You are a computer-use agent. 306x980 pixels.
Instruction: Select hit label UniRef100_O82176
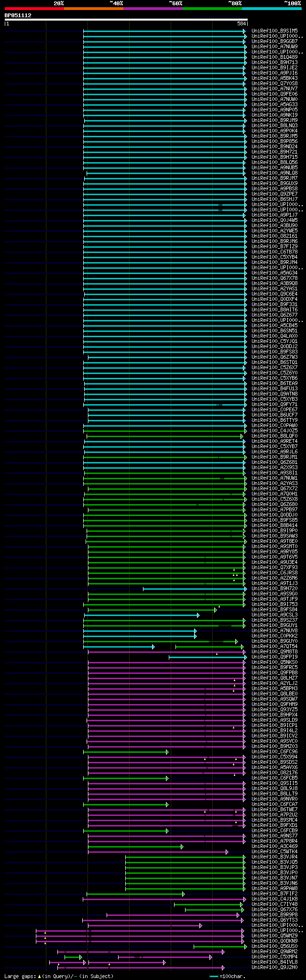pos(274,773)
